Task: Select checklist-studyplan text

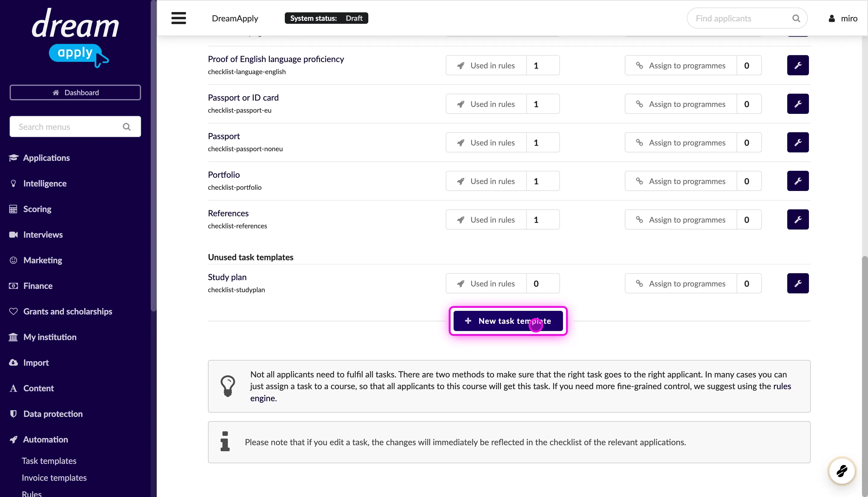Action: coord(236,290)
